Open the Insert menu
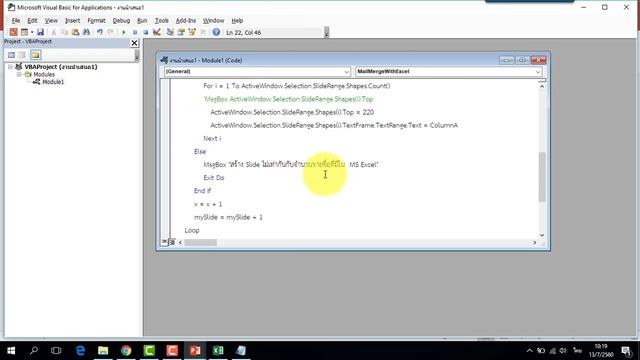The width and height of the screenshot is (640, 360). (72, 20)
